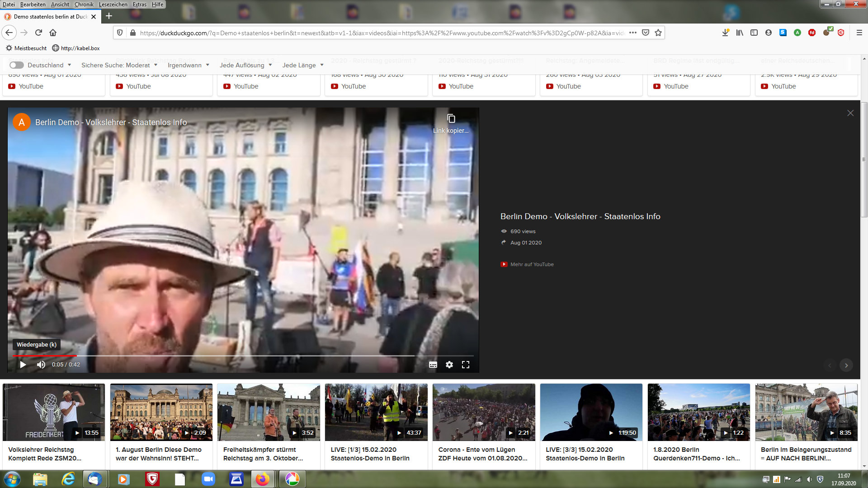
Task: Go to browser home page icon
Action: [53, 33]
